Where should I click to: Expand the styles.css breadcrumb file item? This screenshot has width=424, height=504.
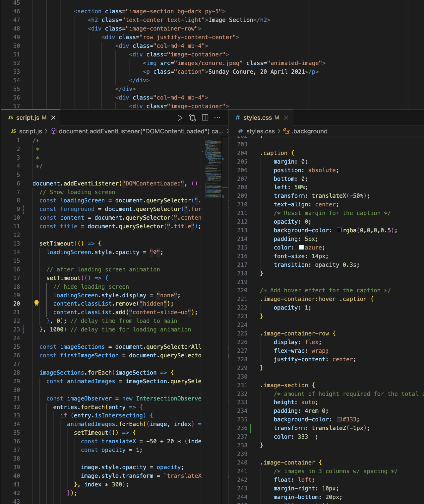pos(260,131)
